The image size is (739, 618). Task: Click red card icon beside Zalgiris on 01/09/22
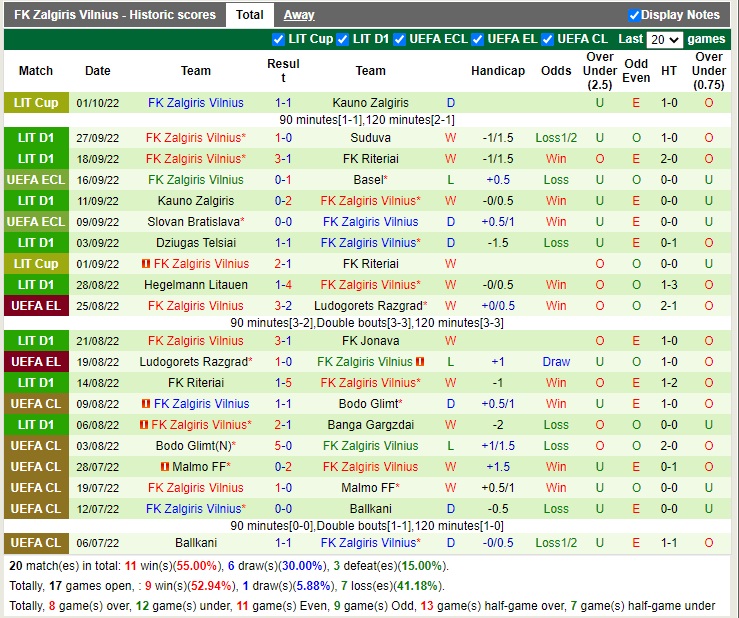coord(146,264)
